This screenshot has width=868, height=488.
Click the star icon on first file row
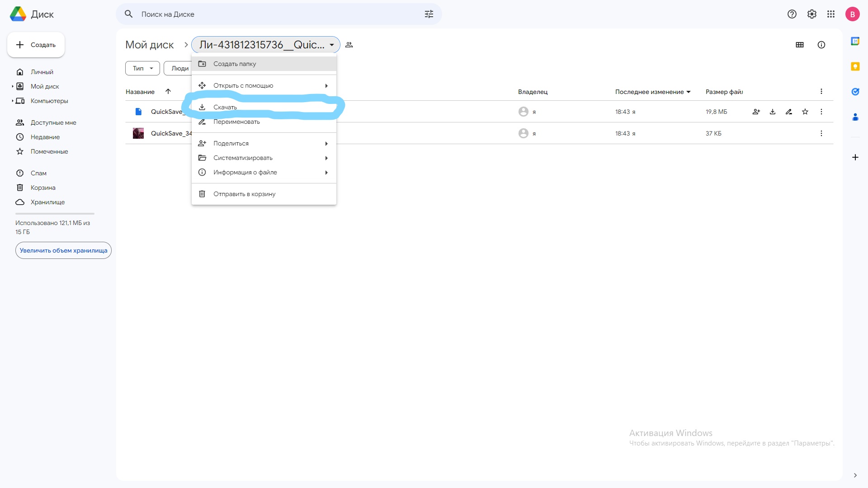coord(805,112)
